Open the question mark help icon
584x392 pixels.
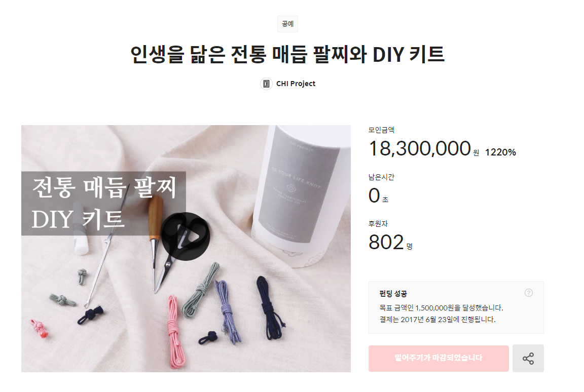point(529,293)
